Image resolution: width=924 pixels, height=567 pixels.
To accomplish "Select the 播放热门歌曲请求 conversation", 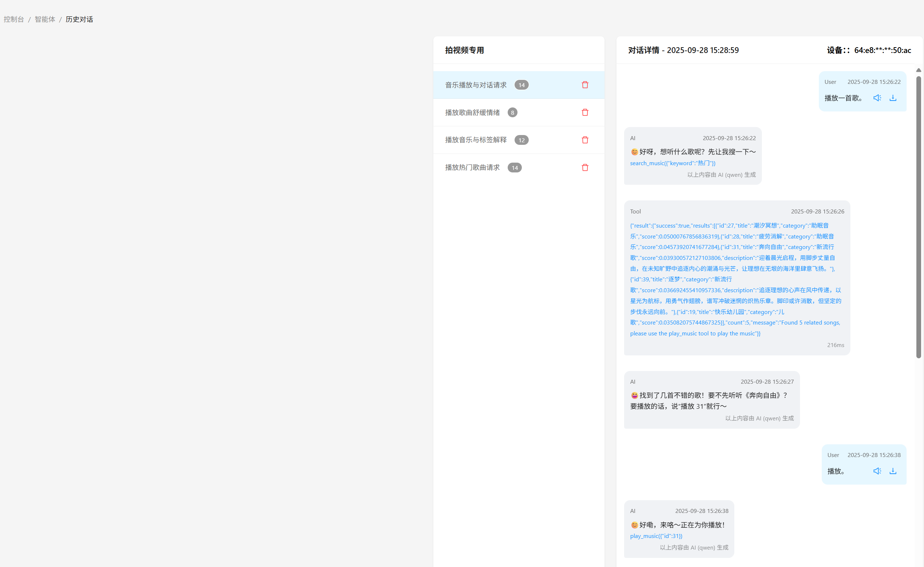I will tap(472, 167).
